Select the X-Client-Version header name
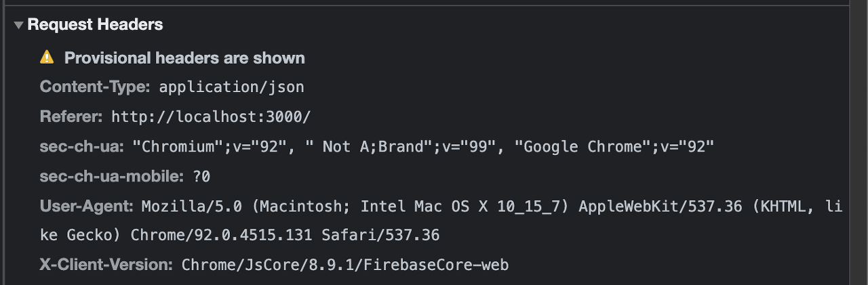Image resolution: width=868 pixels, height=285 pixels. (x=106, y=265)
